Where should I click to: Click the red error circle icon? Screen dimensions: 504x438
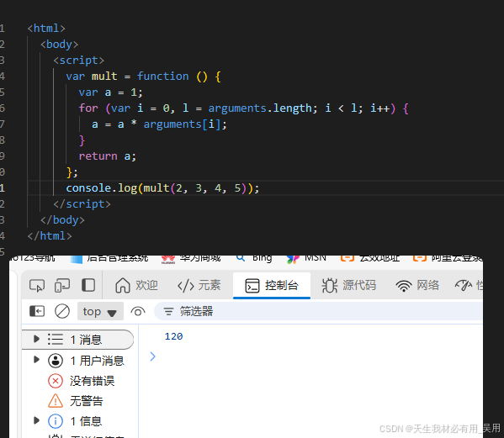56,381
